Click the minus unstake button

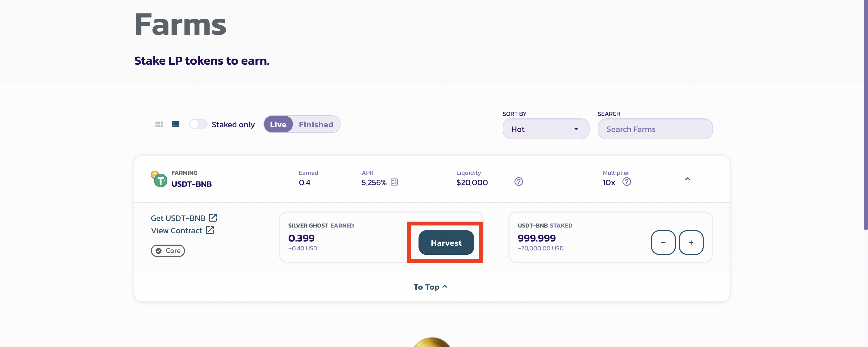tap(663, 243)
